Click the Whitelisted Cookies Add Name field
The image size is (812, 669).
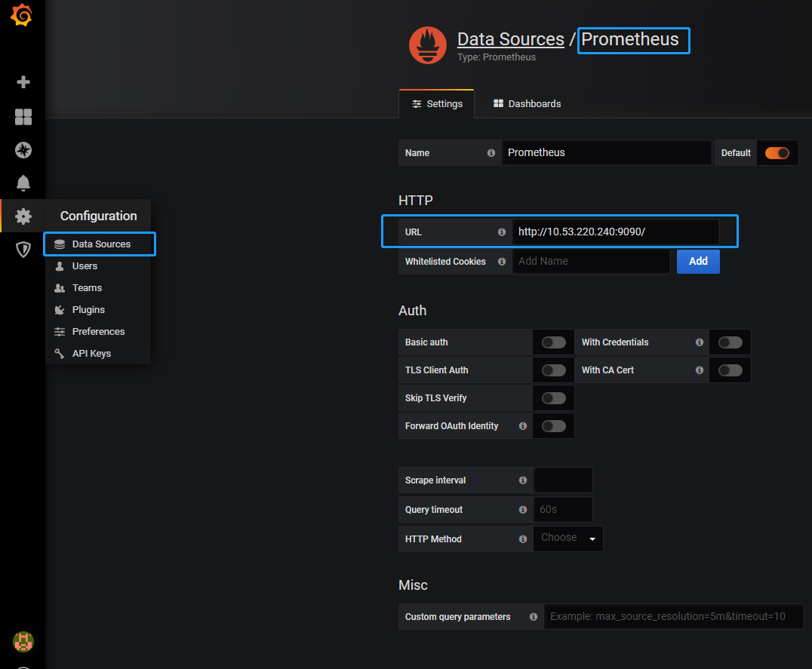pyautogui.click(x=592, y=261)
